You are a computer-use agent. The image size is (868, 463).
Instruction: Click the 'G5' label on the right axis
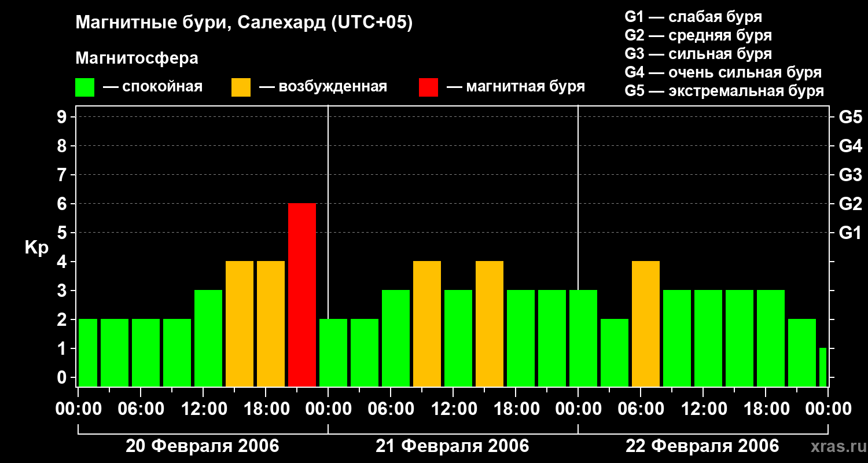(x=851, y=117)
